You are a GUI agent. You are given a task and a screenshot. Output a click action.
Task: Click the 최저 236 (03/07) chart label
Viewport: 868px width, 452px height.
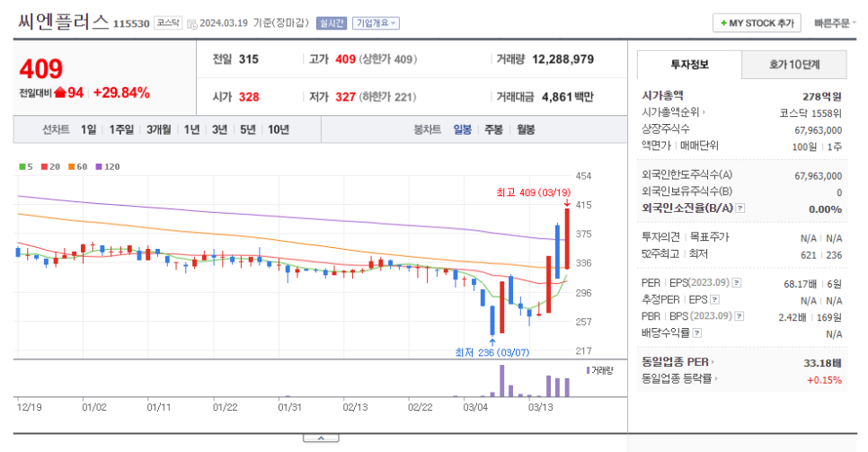[x=492, y=352]
